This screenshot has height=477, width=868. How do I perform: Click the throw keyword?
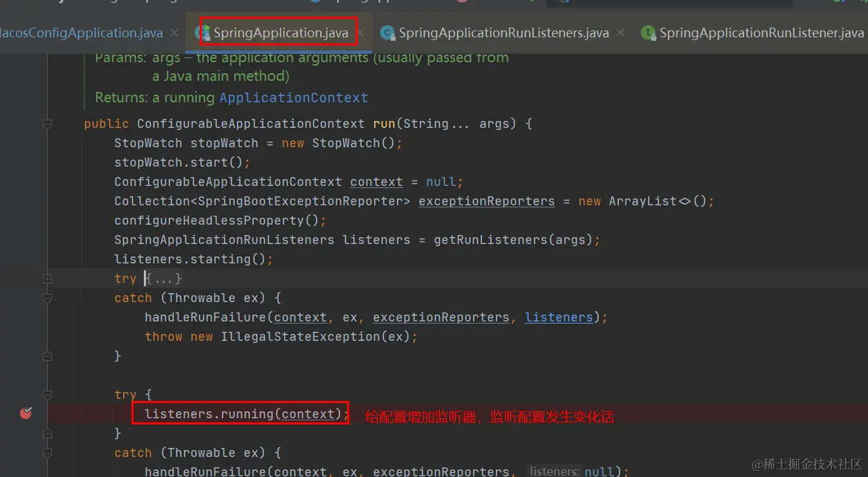click(x=163, y=337)
